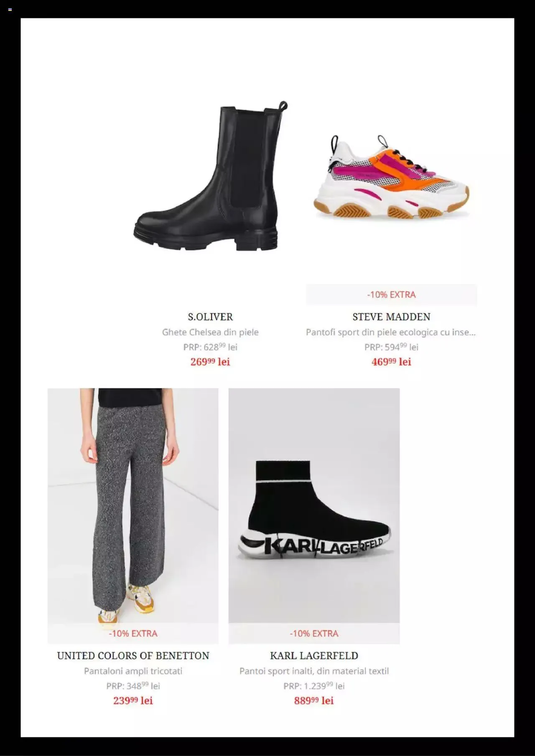Viewport: 535px width, 756px height.
Task: Click the -10% EXTRA badge above Steve Madden
Action: click(x=391, y=294)
